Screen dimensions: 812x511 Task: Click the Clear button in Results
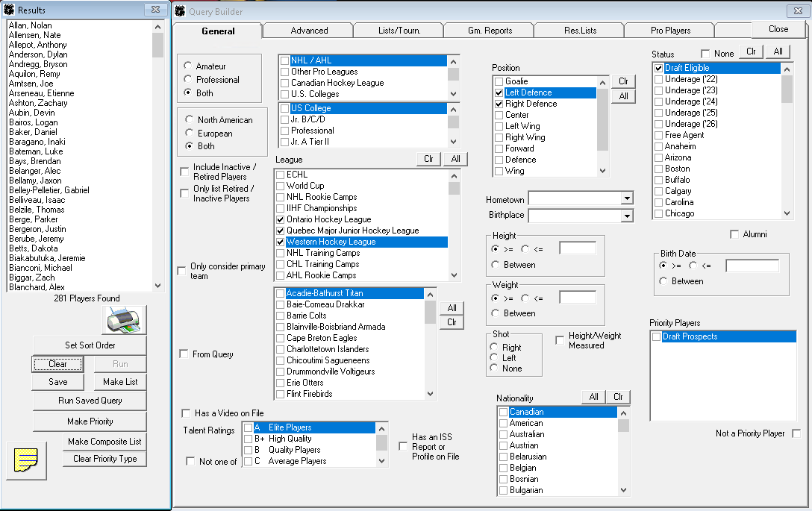tap(57, 364)
